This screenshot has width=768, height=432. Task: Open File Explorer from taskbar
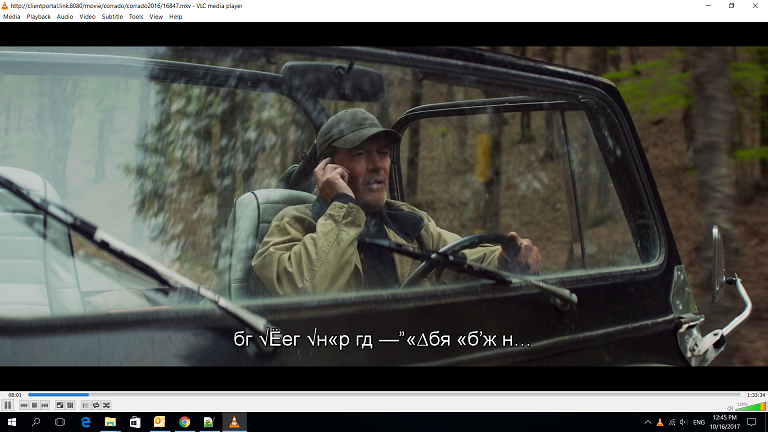(x=110, y=422)
